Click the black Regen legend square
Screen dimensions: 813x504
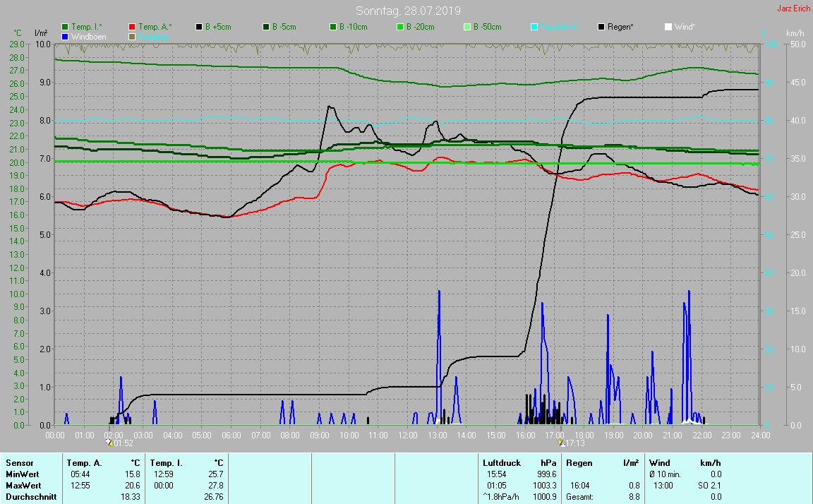tap(601, 27)
